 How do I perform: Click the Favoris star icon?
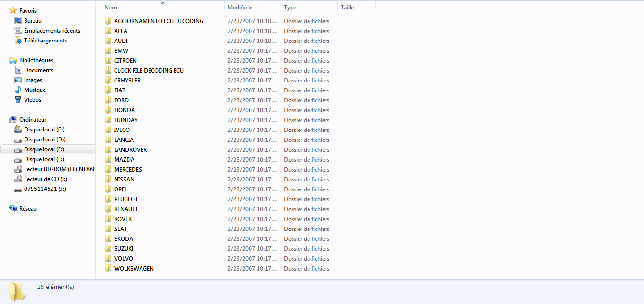(x=13, y=10)
